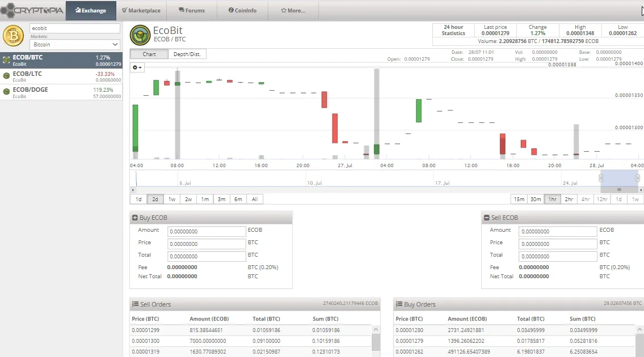Select sell order priced 0.00001299
The image size is (644, 357).
point(251,330)
